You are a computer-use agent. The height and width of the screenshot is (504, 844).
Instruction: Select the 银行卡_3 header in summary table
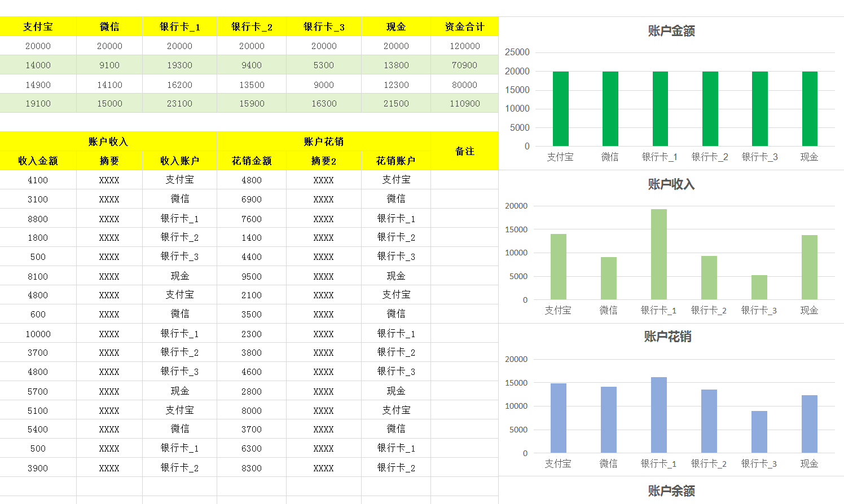coord(324,26)
